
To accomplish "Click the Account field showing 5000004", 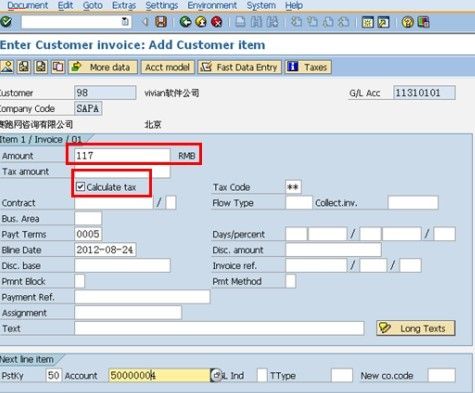I will click(159, 375).
